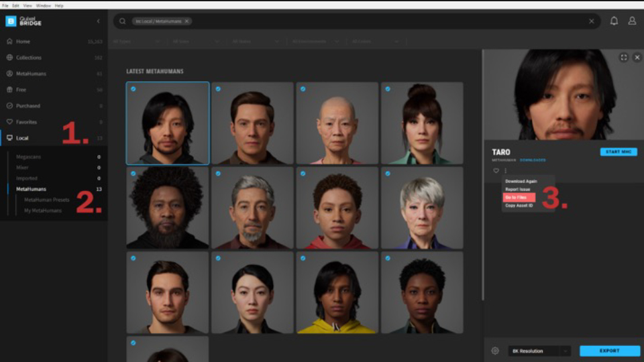Open the File menu
This screenshot has height=362, width=644.
click(x=5, y=6)
